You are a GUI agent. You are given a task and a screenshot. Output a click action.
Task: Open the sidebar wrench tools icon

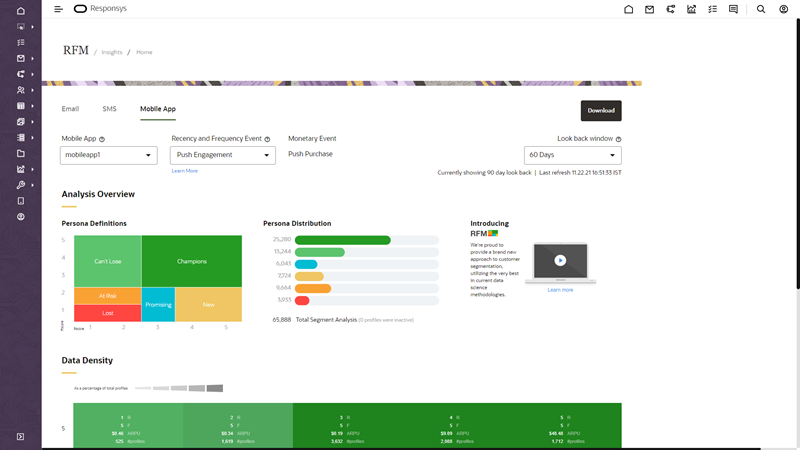(x=20, y=185)
